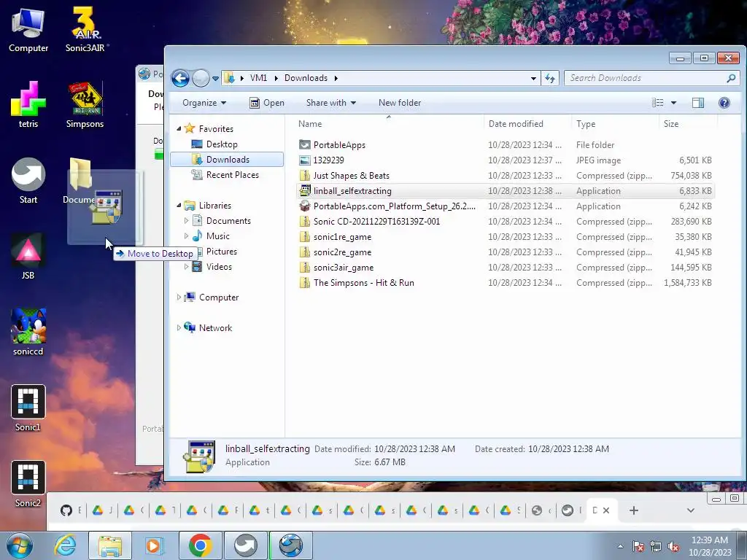This screenshot has height=560, width=747.
Task: Open the Videos library
Action: [219, 267]
